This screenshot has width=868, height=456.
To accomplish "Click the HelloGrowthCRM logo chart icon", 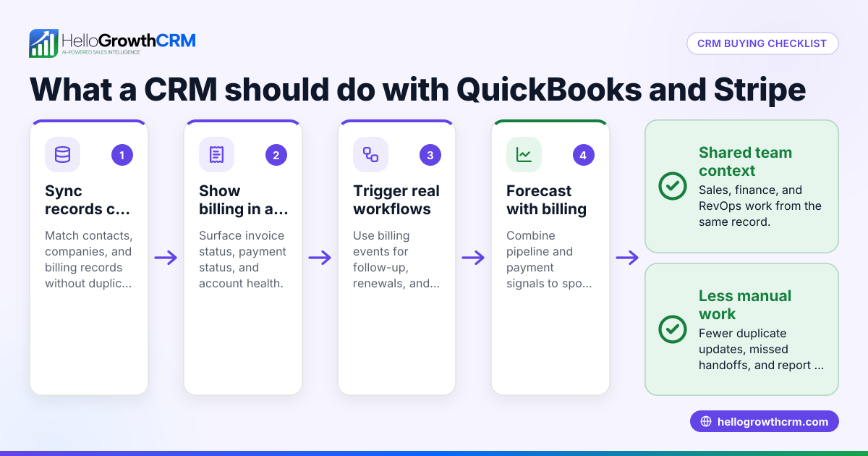I will coord(43,43).
